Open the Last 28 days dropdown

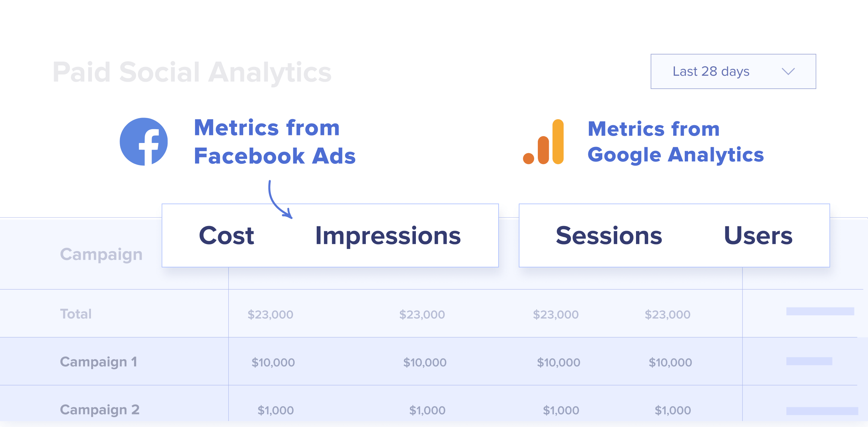pyautogui.click(x=733, y=71)
